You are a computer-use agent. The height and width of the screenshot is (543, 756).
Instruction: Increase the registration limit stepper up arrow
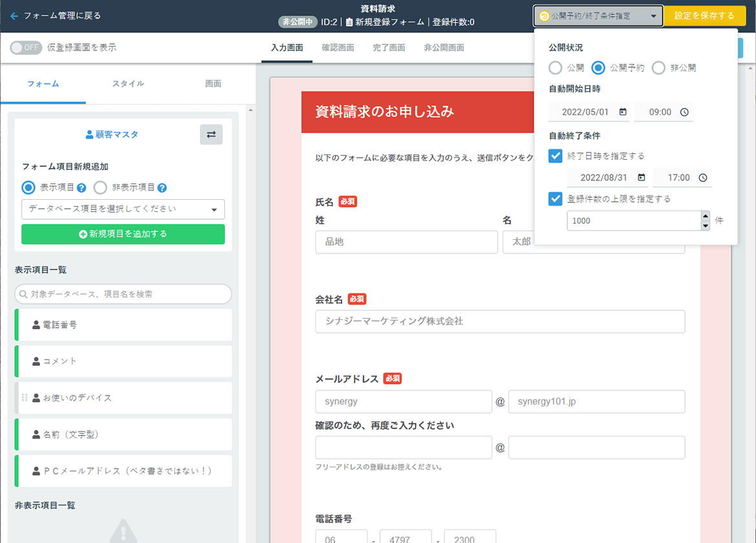(x=706, y=215)
